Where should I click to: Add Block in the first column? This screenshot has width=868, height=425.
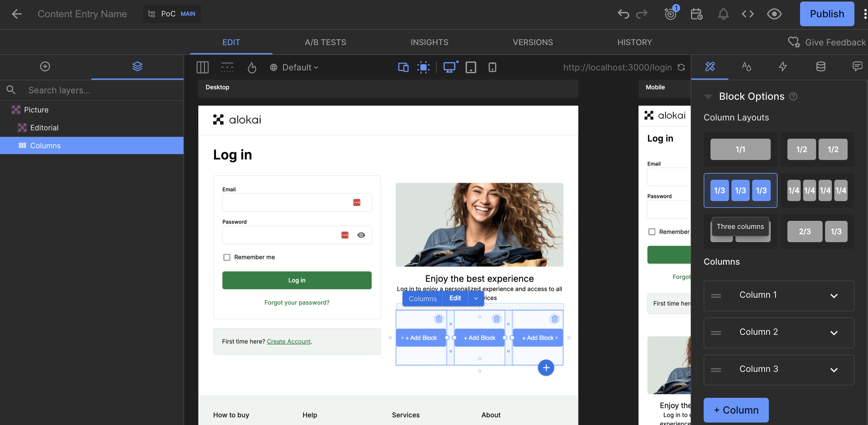(421, 338)
